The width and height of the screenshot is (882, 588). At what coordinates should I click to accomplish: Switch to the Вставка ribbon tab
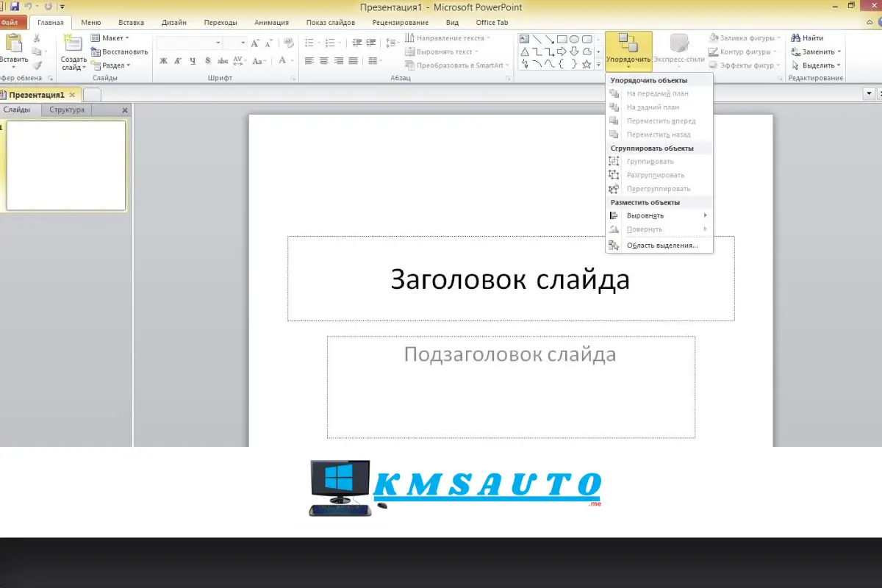click(131, 22)
